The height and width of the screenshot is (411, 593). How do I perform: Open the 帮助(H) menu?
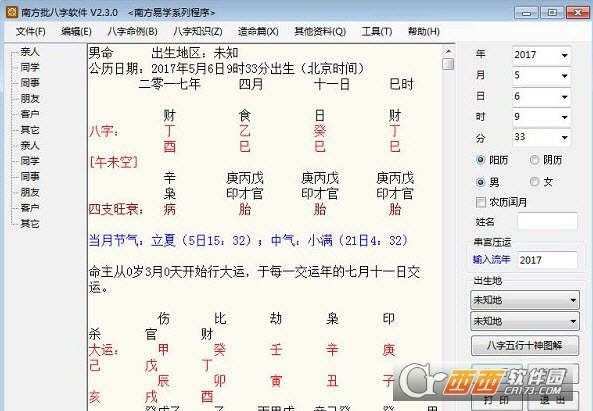[424, 31]
